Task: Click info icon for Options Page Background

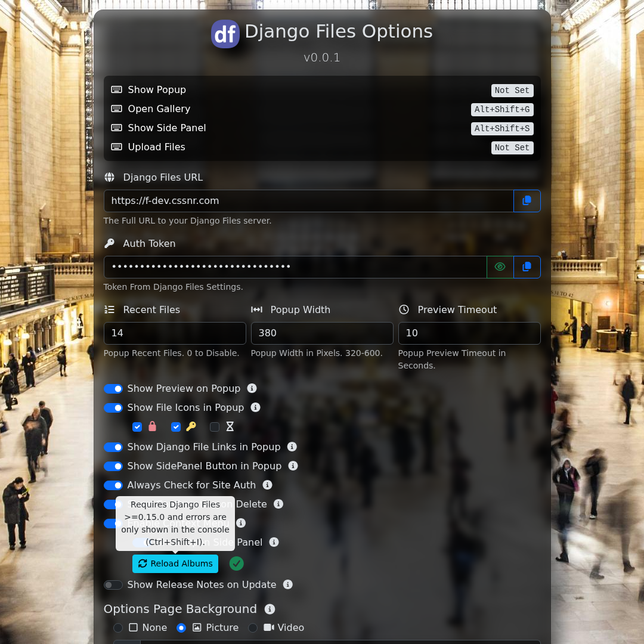Action: (270, 609)
